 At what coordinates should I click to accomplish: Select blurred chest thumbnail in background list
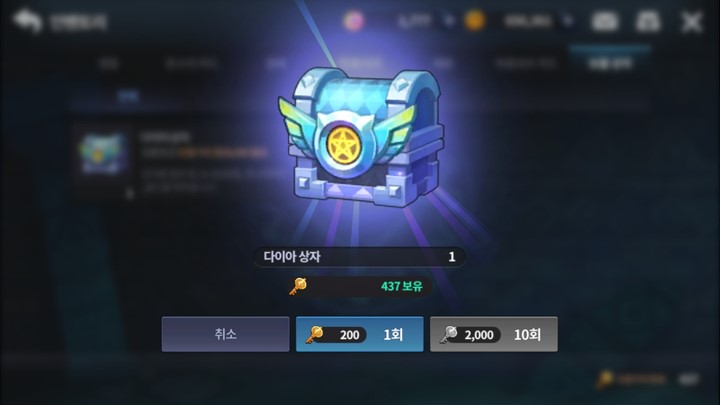pos(102,154)
